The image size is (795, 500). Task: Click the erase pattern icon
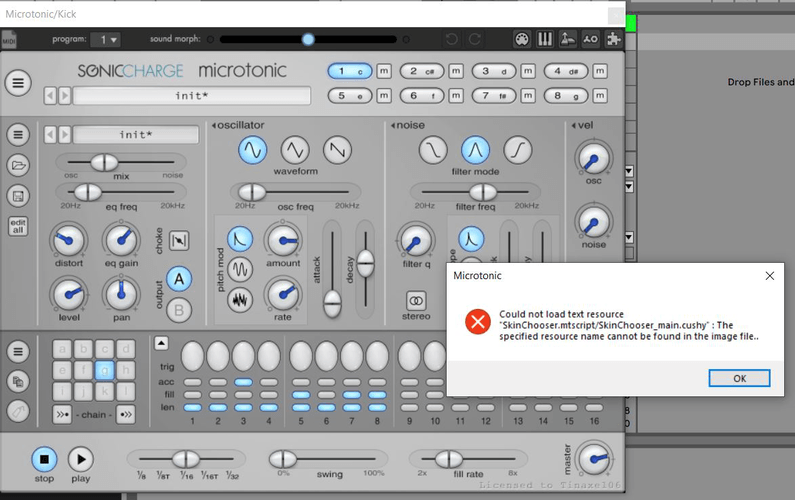(x=18, y=411)
